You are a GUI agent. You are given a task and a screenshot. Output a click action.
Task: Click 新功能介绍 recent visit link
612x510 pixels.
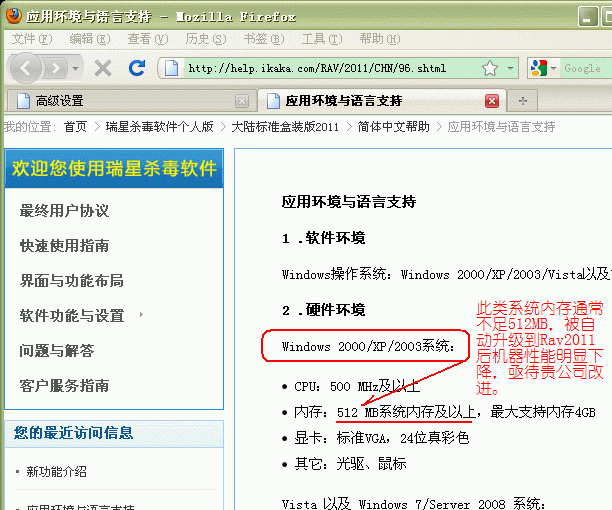click(57, 472)
